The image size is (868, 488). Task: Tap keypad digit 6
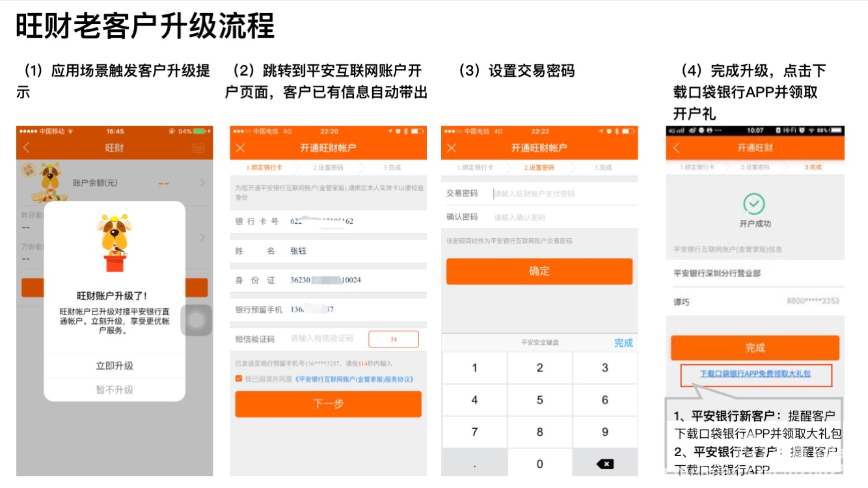click(x=605, y=400)
